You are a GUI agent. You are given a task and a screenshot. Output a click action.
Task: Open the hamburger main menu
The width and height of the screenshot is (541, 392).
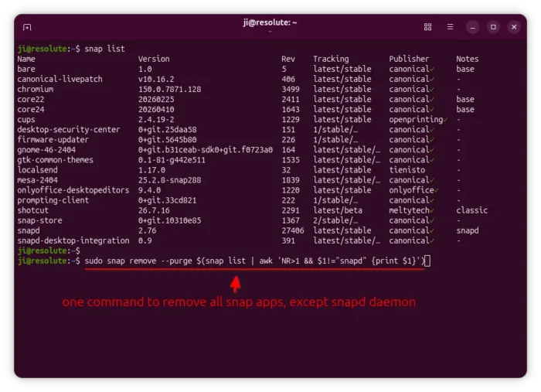click(x=450, y=27)
